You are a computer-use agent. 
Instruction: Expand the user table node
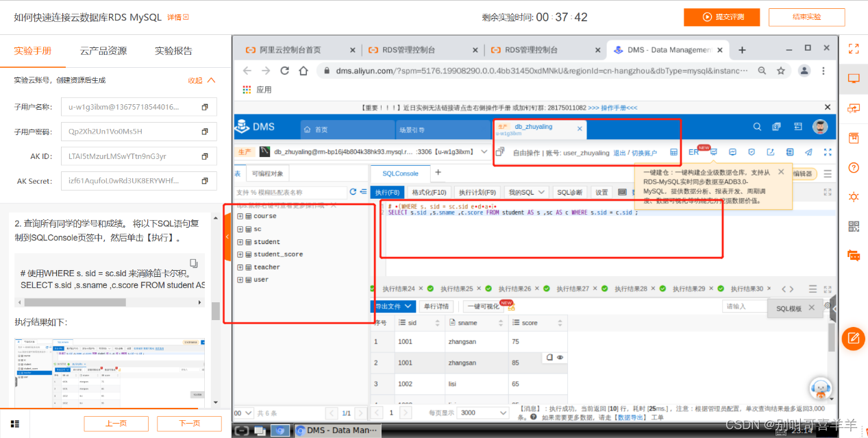point(240,280)
